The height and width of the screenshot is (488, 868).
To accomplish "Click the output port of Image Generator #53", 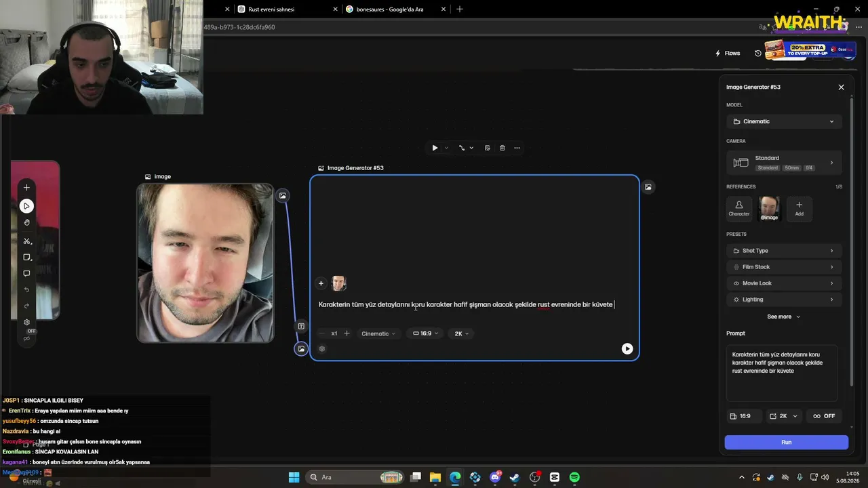I will (x=648, y=187).
